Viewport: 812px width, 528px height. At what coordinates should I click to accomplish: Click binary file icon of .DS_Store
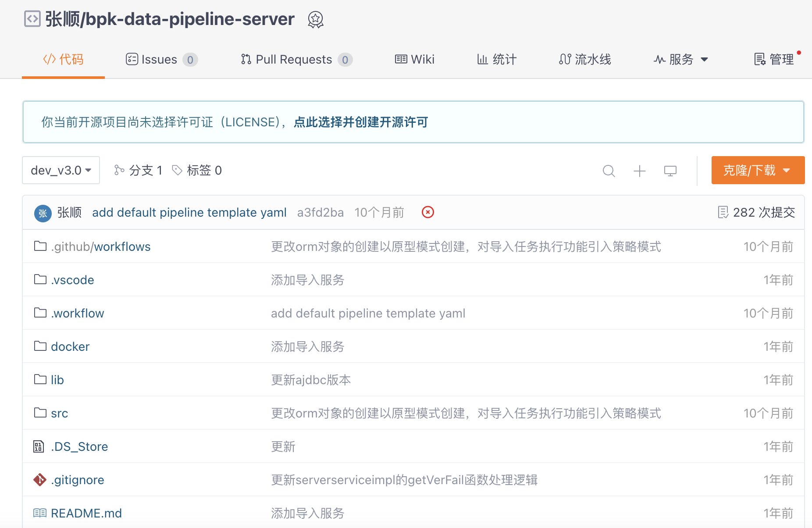(39, 446)
